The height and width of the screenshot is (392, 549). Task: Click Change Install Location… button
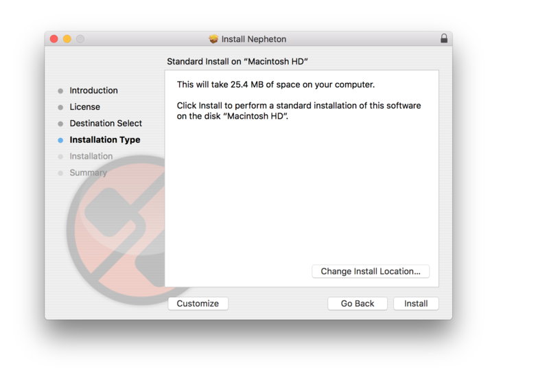click(371, 271)
